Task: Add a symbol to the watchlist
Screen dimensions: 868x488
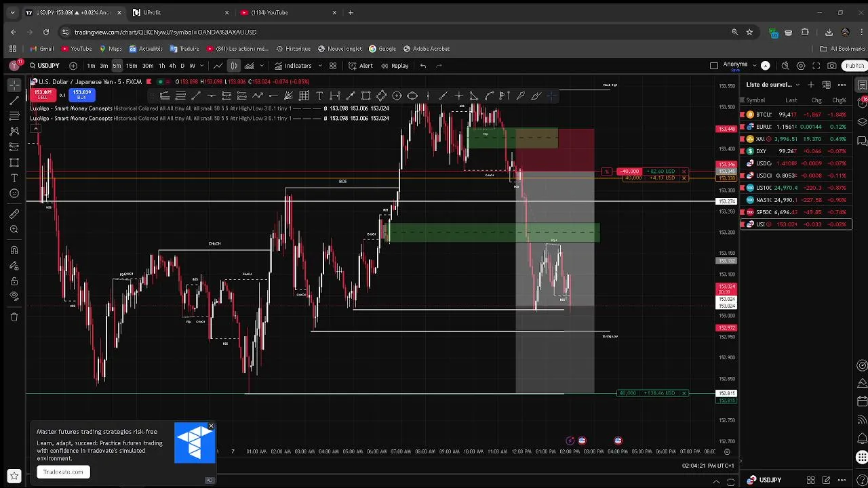Action: 811,85
